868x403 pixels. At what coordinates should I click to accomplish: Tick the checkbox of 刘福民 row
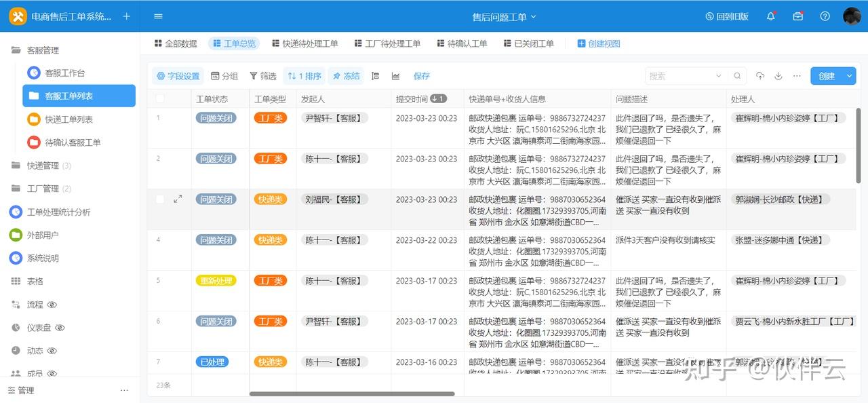pyautogui.click(x=160, y=199)
